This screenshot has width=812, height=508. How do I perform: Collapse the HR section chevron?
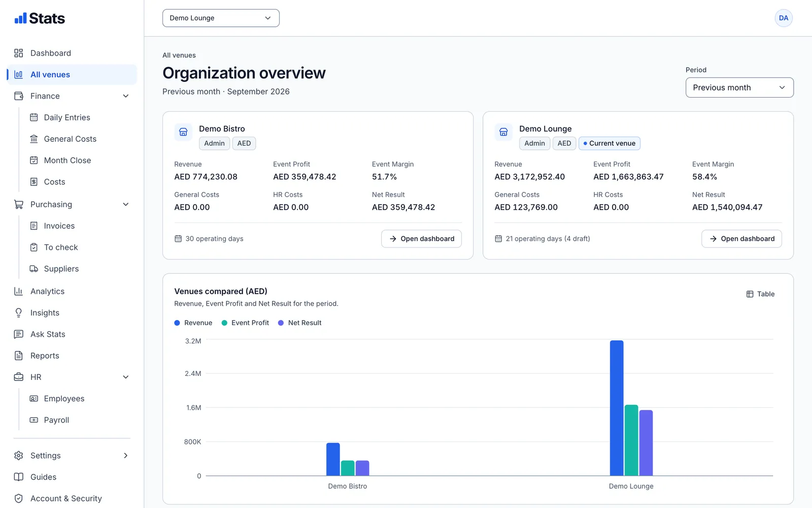coord(126,377)
